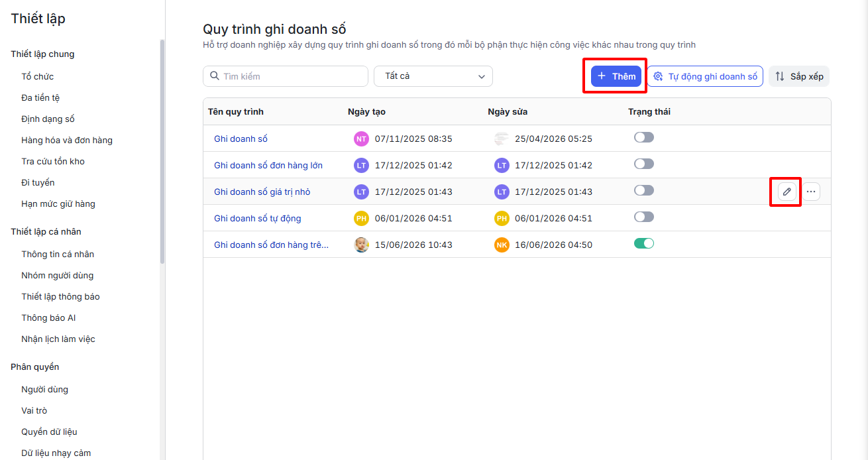Screen dimensions: 868x460
Task: Click the Thiết lập chung section header
Action: coord(42,54)
